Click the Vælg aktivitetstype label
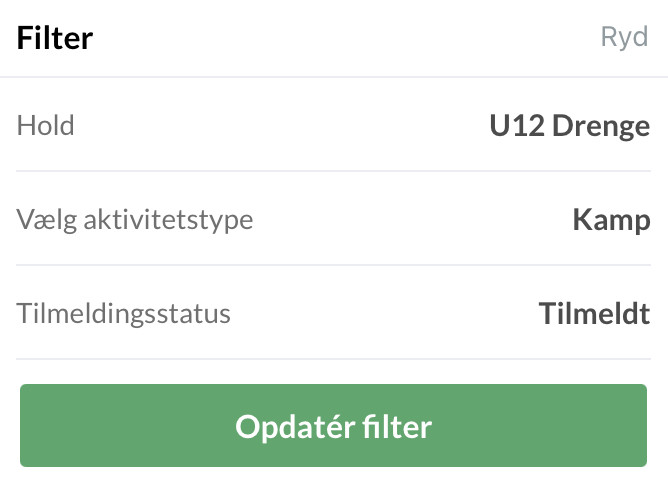Screen dimensions: 668x485 point(135,219)
